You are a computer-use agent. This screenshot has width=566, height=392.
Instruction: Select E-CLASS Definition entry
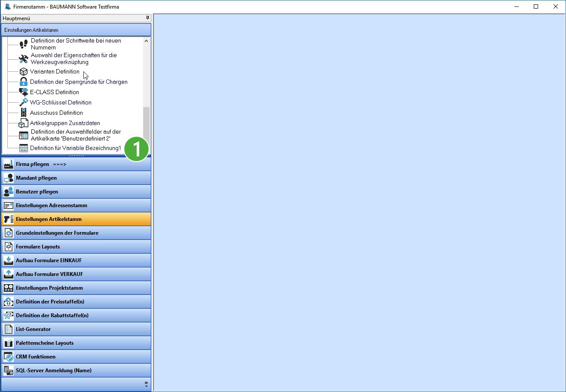coord(55,92)
